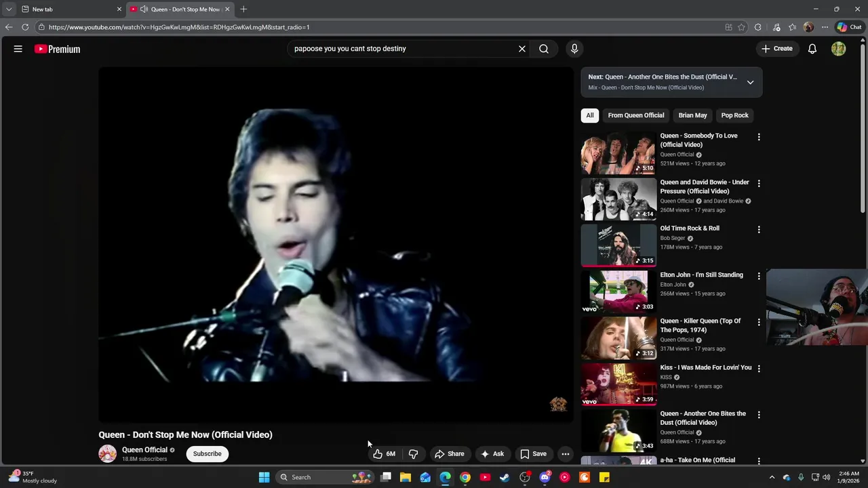Viewport: 868px width, 488px height.
Task: Open Under Pressure video thumbnail
Action: click(618, 199)
